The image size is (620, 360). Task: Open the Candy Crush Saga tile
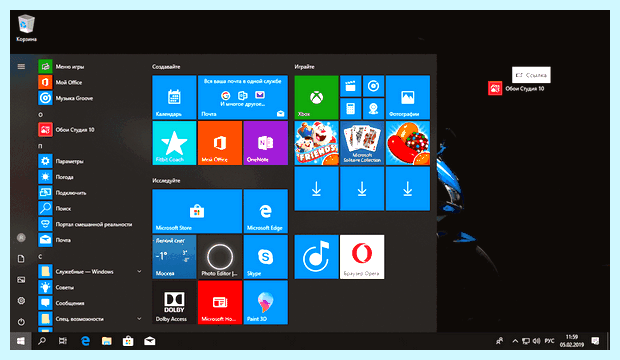[x=408, y=143]
